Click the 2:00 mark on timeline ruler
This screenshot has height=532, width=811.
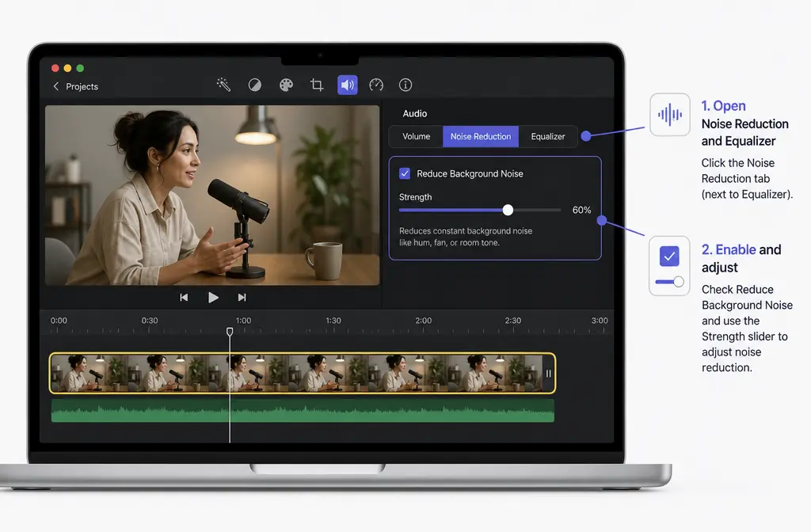423,321
